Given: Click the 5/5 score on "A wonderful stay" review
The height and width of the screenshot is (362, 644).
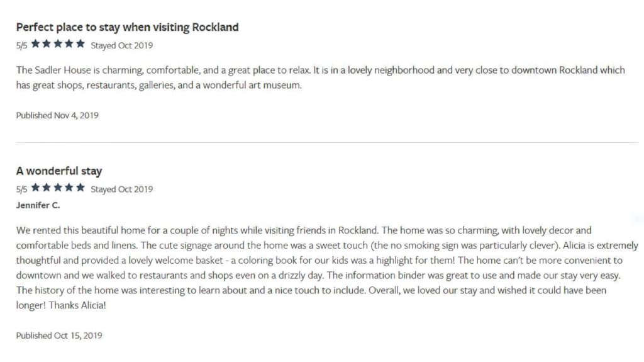Looking at the screenshot, I should pyautogui.click(x=22, y=189).
